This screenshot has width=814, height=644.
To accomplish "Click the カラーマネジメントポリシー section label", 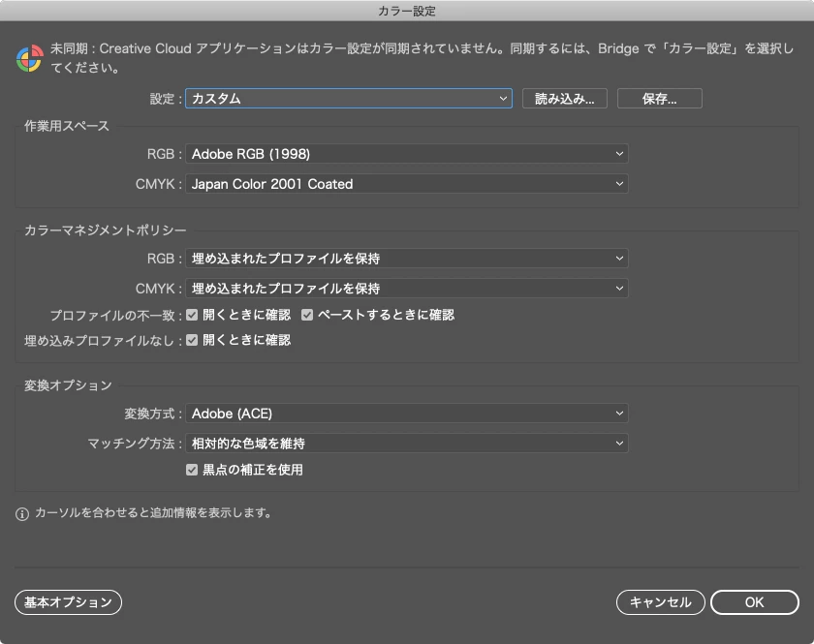I will [106, 230].
